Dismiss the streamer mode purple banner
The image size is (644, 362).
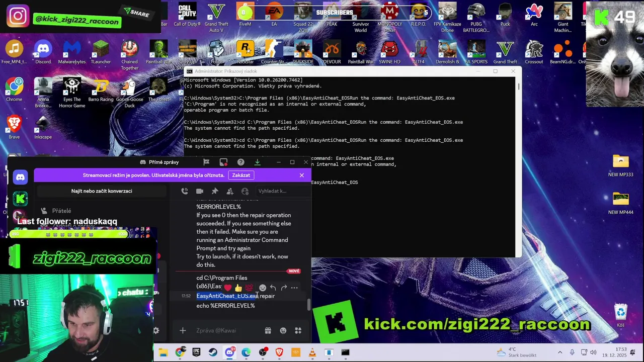[301, 175]
